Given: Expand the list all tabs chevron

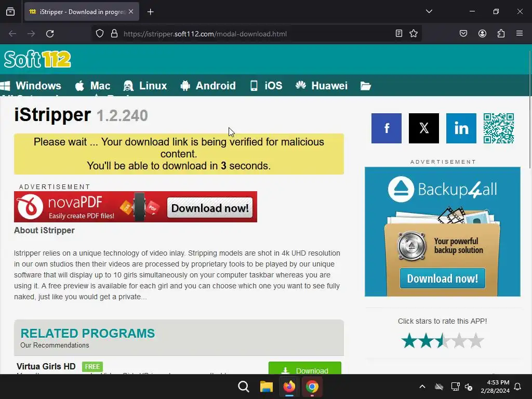Looking at the screenshot, I should tap(429, 11).
